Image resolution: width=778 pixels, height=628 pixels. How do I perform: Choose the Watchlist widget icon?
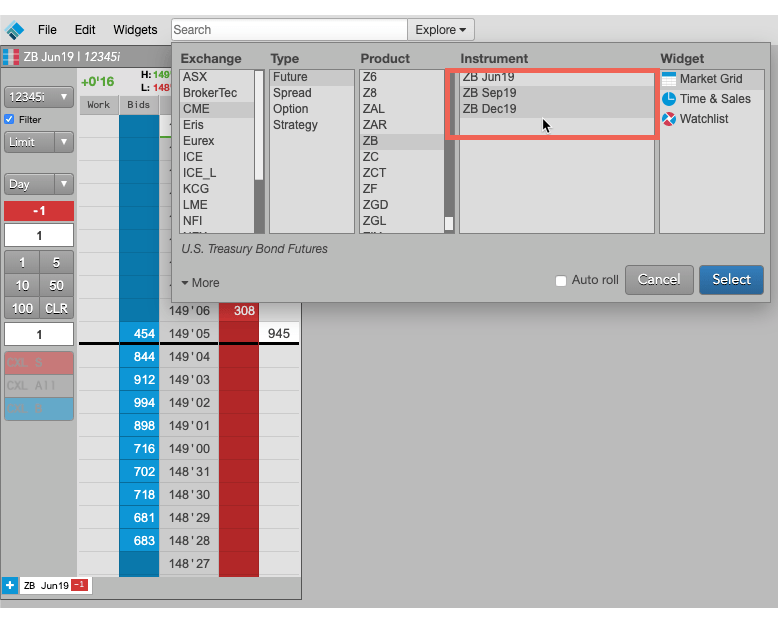(x=669, y=119)
